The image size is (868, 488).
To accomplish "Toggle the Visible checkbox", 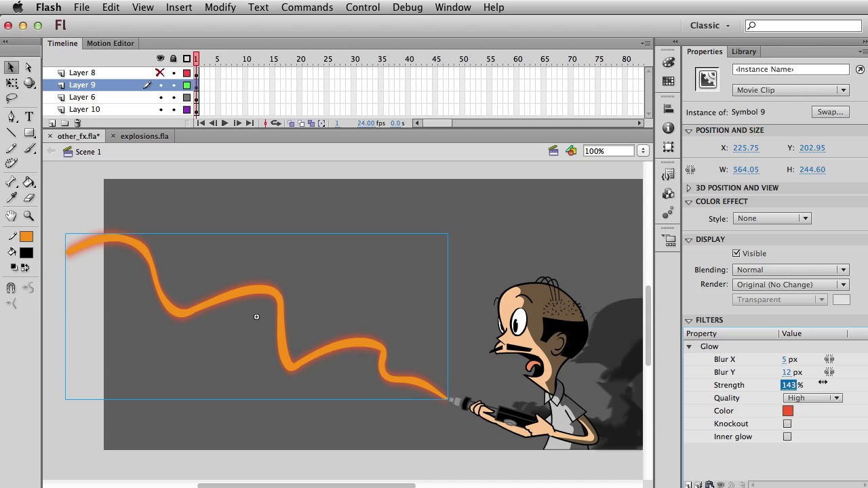I will pos(736,253).
